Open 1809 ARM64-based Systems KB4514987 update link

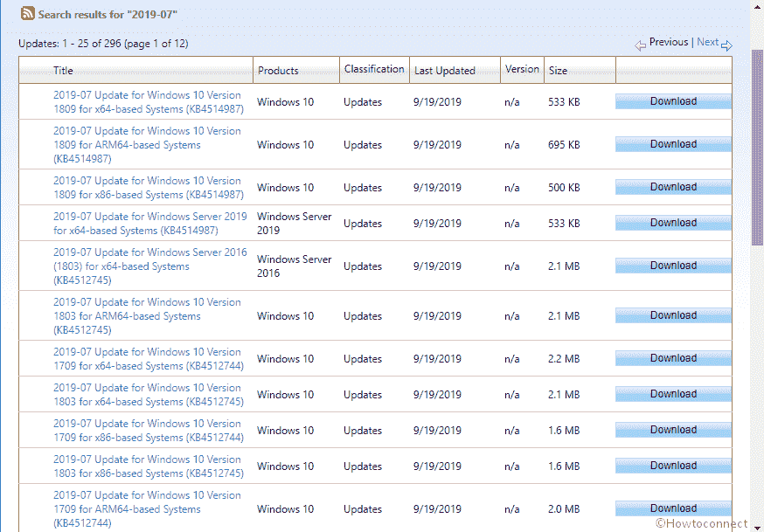pyautogui.click(x=147, y=144)
